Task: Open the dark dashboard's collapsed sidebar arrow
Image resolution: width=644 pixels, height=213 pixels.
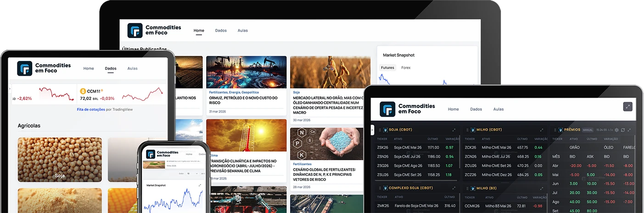Action: tap(372, 130)
